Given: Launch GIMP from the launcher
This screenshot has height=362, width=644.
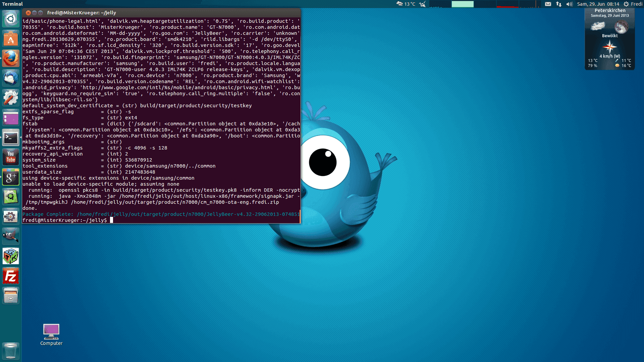Looking at the screenshot, I should click(11, 237).
